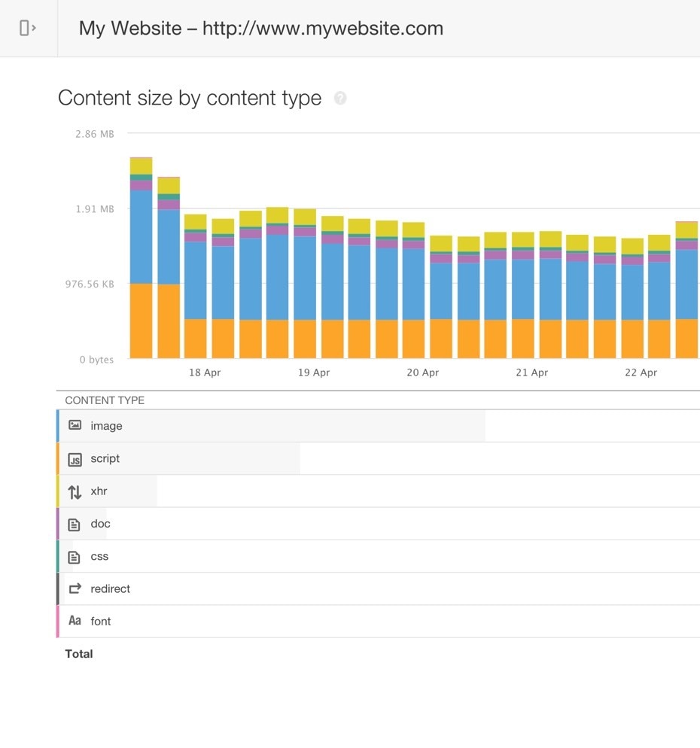Click the pink font color bar
This screenshot has height=748, width=700.
(x=58, y=622)
